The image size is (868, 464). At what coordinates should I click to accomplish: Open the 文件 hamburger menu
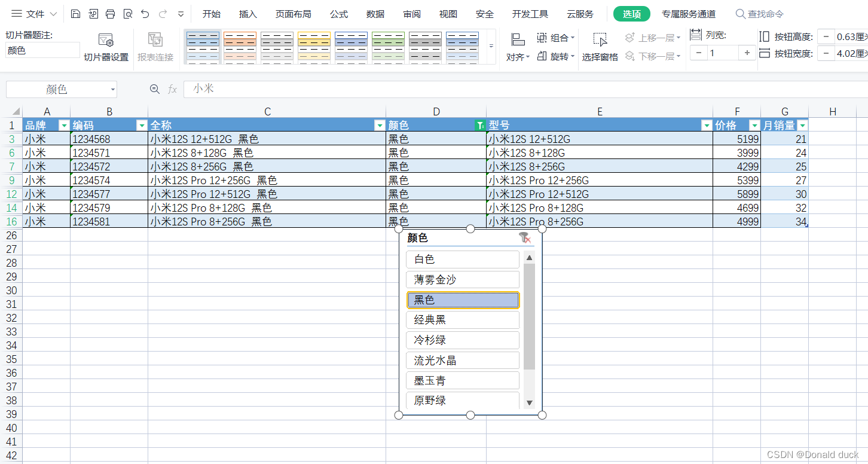(34, 14)
